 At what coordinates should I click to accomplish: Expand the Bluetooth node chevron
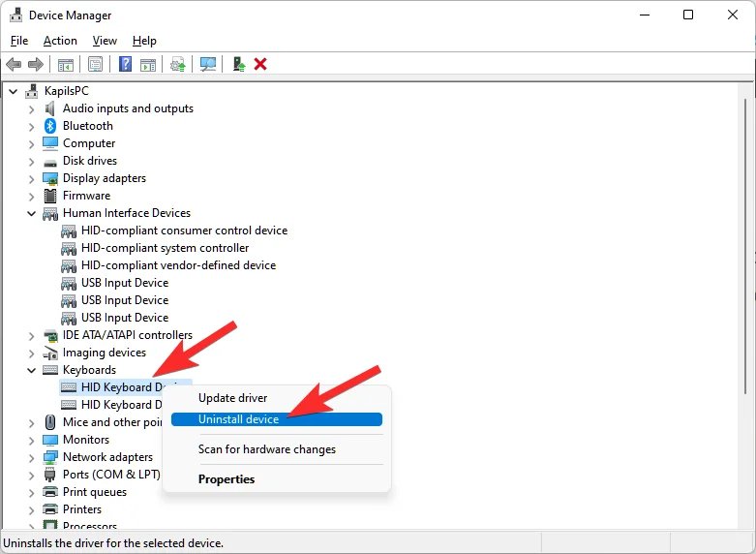point(31,127)
